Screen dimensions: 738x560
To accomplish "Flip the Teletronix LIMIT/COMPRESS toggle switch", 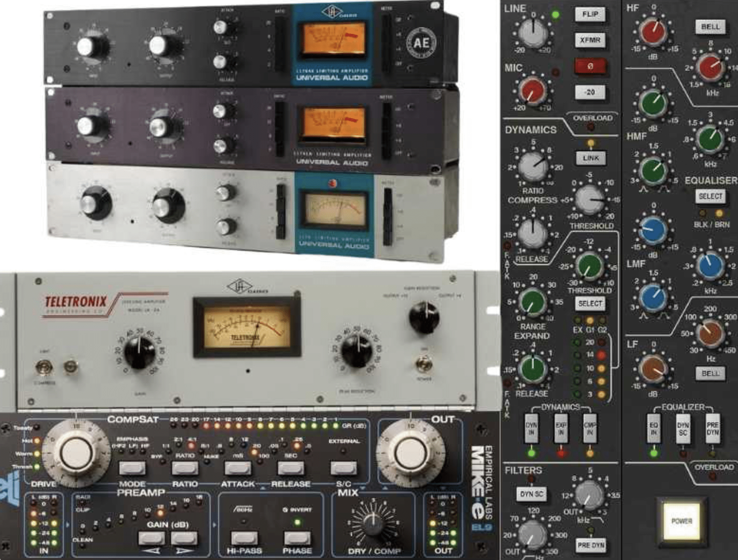I will (44, 368).
